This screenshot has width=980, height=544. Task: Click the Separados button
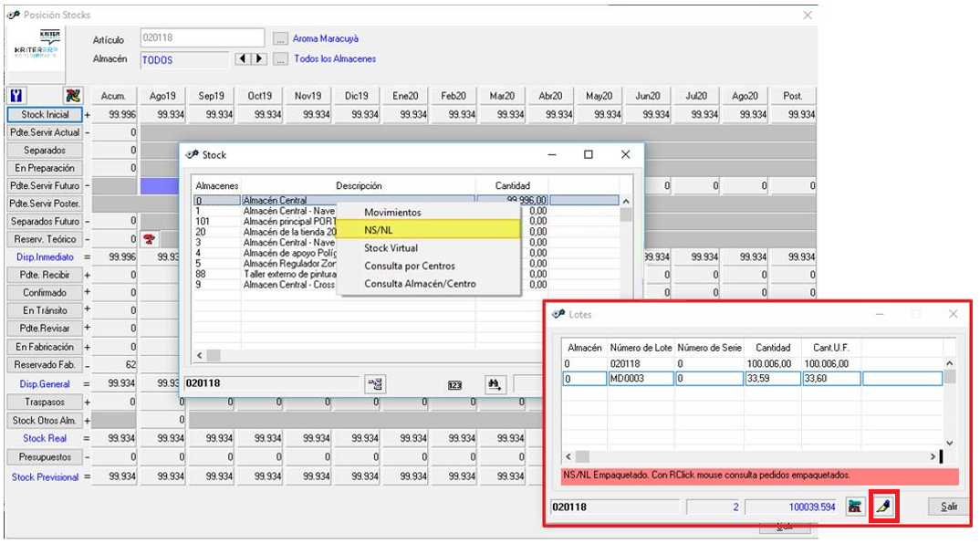point(45,150)
